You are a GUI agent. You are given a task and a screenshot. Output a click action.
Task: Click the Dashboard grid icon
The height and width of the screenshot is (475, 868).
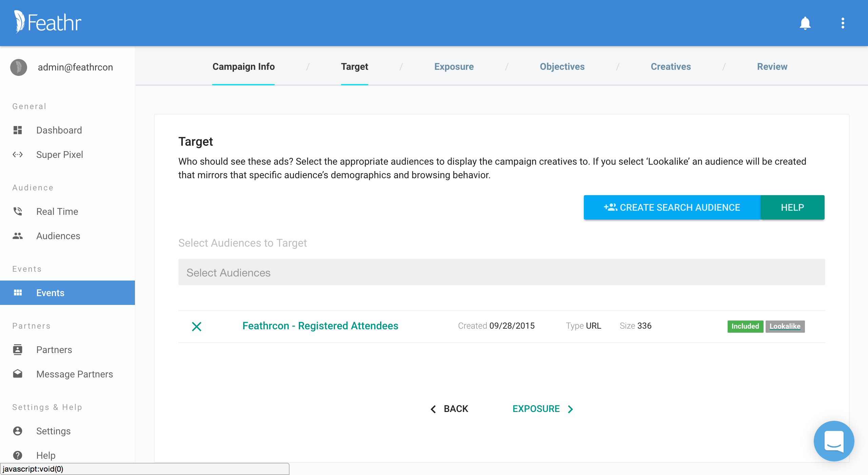pos(18,130)
